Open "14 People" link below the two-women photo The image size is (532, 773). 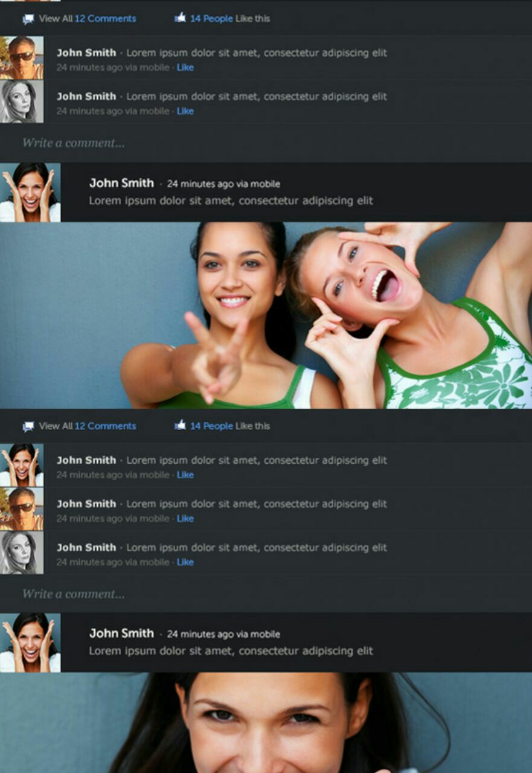click(x=211, y=426)
